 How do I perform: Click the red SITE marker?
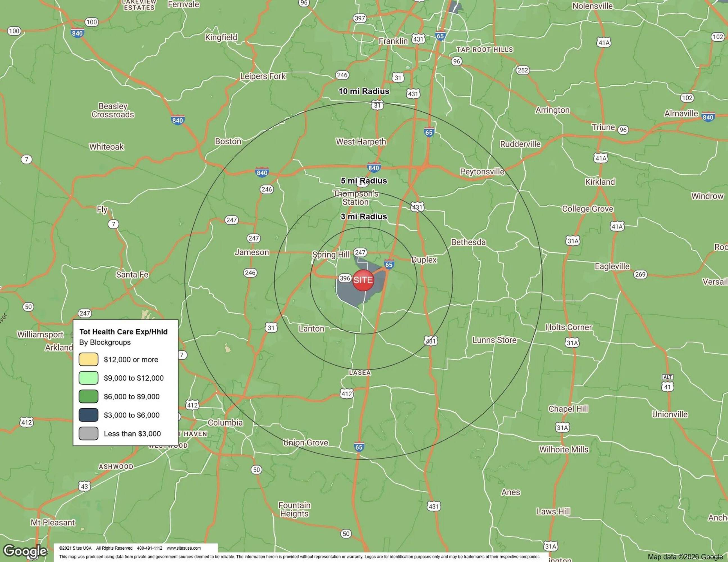(363, 280)
